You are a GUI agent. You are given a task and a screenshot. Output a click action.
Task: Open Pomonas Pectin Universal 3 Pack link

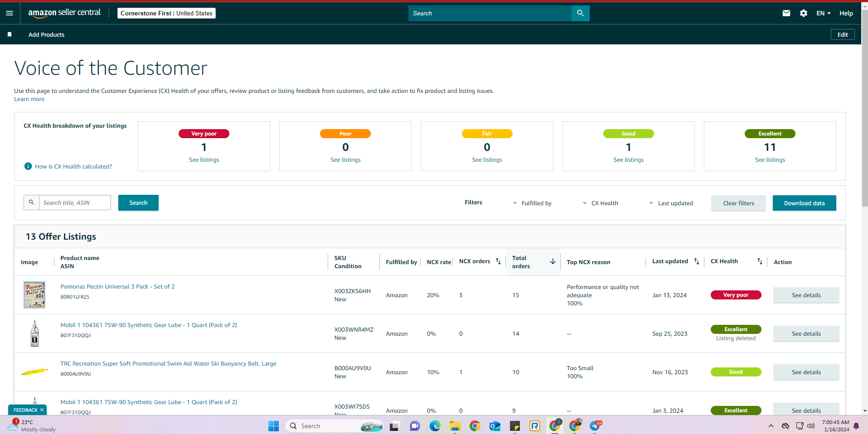(x=117, y=286)
